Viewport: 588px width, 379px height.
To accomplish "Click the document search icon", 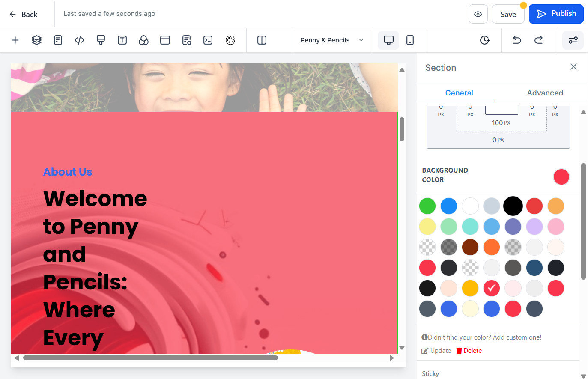I will click(x=187, y=40).
